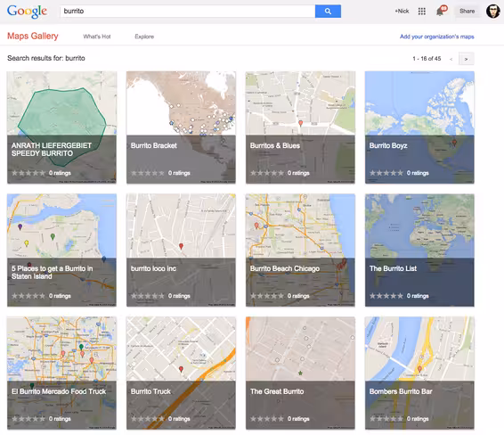
Task: Open the notifications bell
Action: 441,11
